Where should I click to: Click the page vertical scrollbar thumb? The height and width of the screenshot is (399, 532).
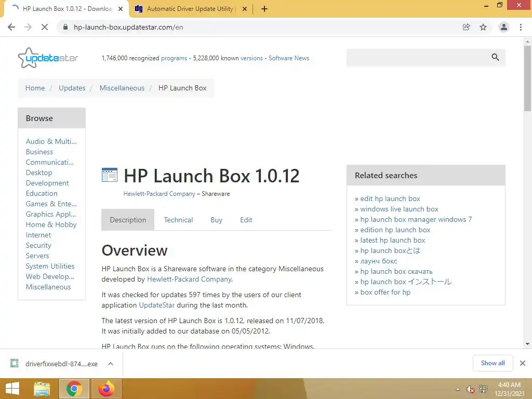coord(527,78)
